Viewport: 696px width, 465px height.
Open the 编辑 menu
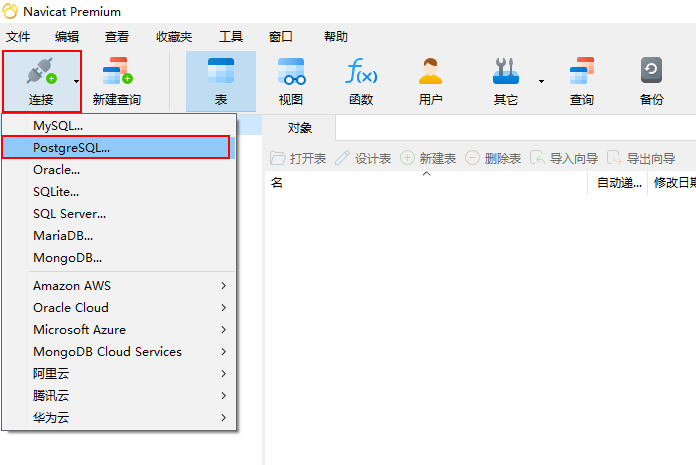pos(67,36)
